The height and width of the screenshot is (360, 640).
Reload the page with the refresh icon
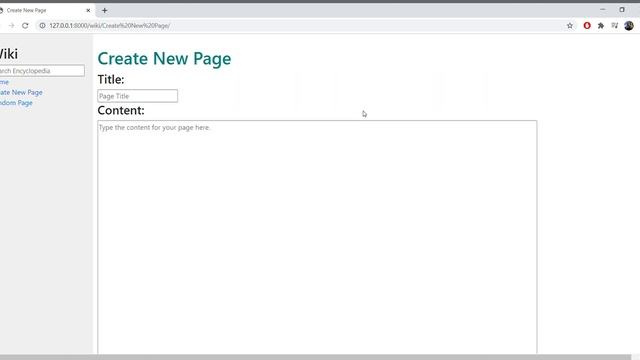(x=25, y=26)
